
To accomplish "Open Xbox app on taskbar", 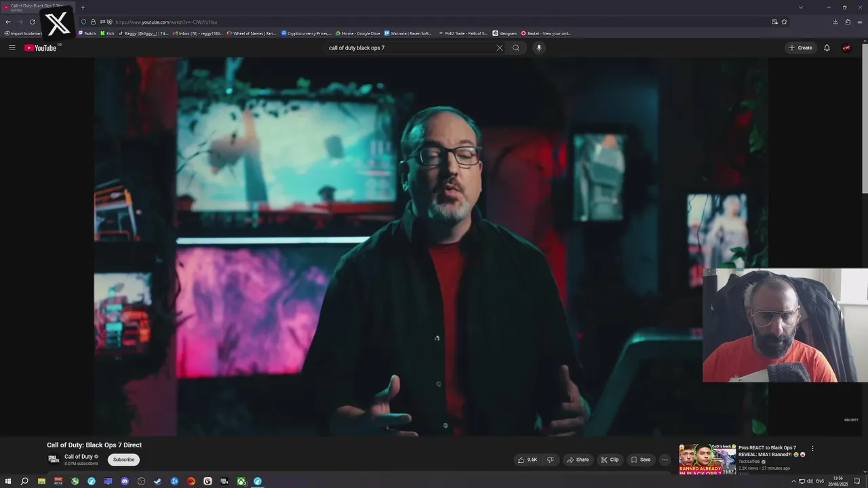I will pos(241,481).
